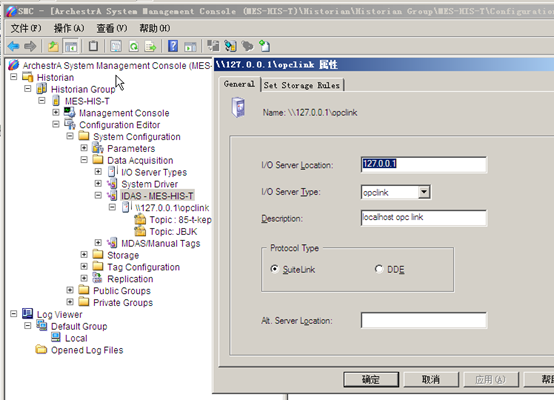The width and height of the screenshot is (554, 400).
Task: Click the clipboard Paste toolbar icon
Action: 93,46
